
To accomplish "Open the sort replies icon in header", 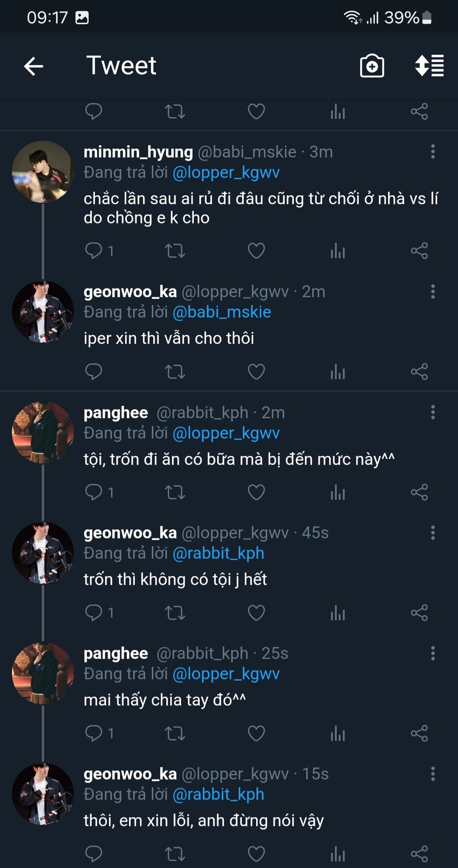I will coord(429,66).
